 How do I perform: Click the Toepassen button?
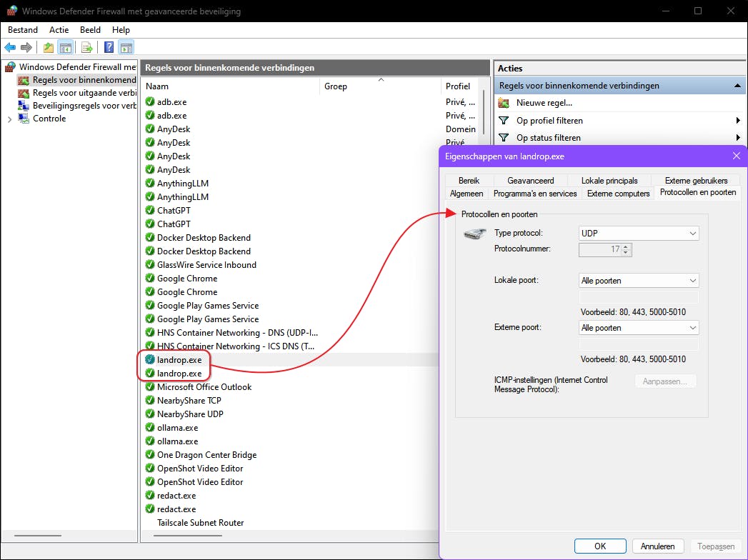(716, 546)
